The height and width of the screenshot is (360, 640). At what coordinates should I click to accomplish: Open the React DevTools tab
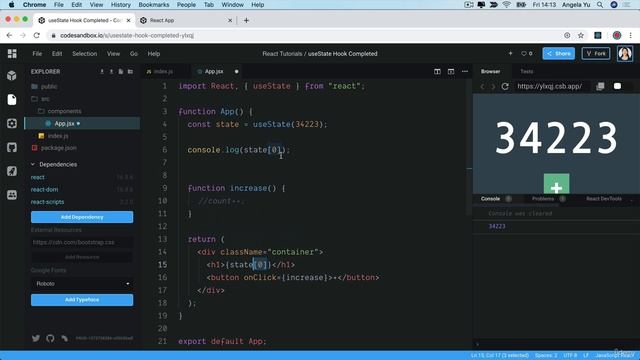point(604,199)
